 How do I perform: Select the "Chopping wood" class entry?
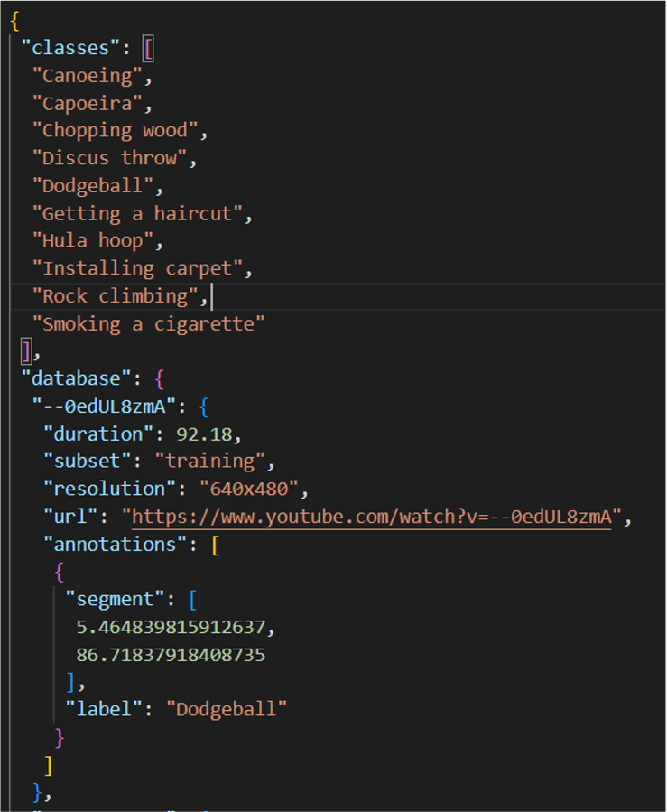tap(115, 131)
